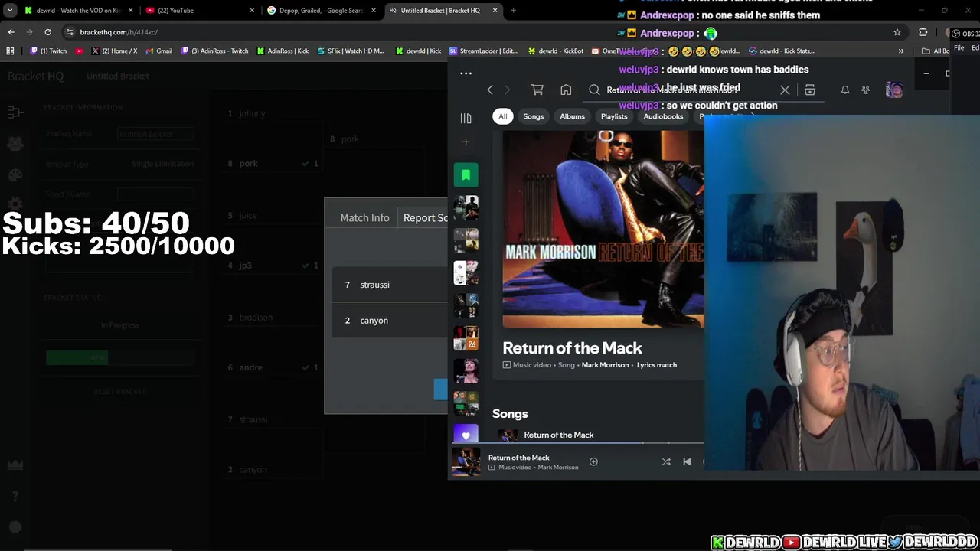The width and height of the screenshot is (980, 551).
Task: Open Twitch bookmark
Action: tap(48, 51)
